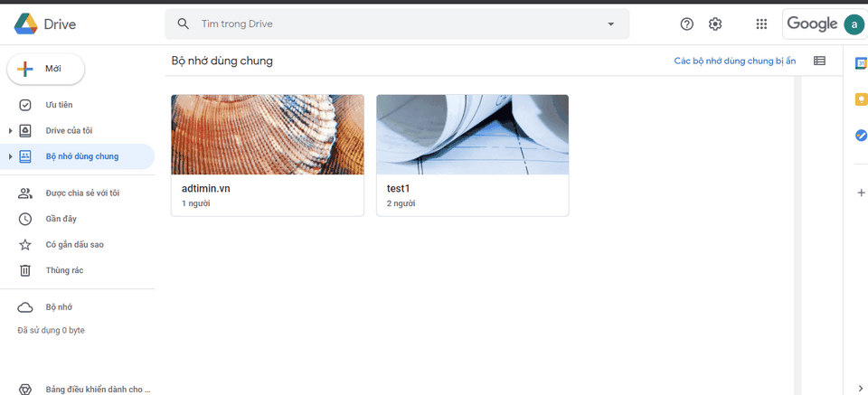Open Được chia sẻ với tôi
This screenshot has width=868, height=395.
[x=82, y=193]
